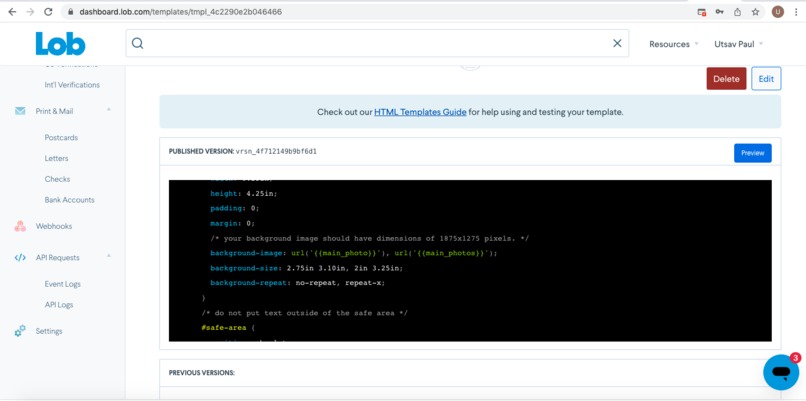Screen dimensions: 806x401
Task: Open Chrome three-dot menu
Action: tap(796, 12)
